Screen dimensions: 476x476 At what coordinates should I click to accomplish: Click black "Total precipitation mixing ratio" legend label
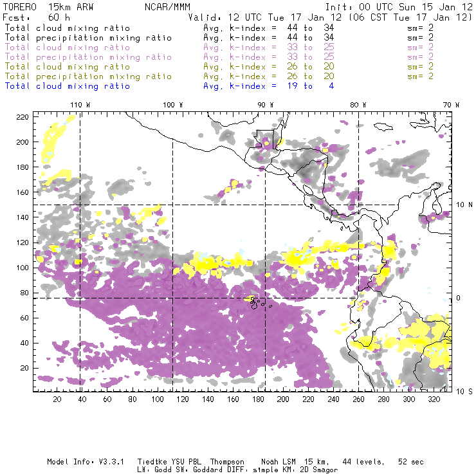pos(88,38)
